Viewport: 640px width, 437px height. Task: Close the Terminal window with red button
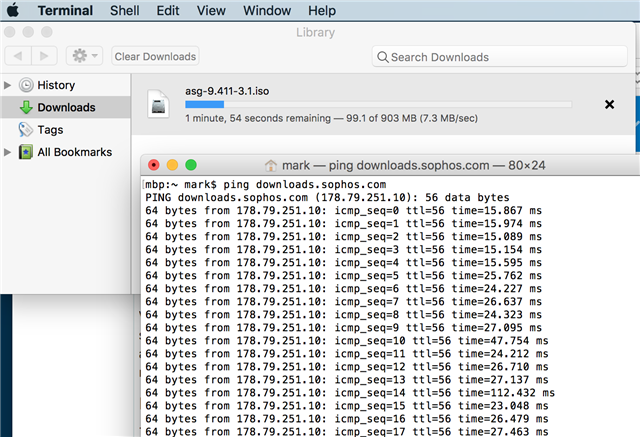[x=154, y=165]
